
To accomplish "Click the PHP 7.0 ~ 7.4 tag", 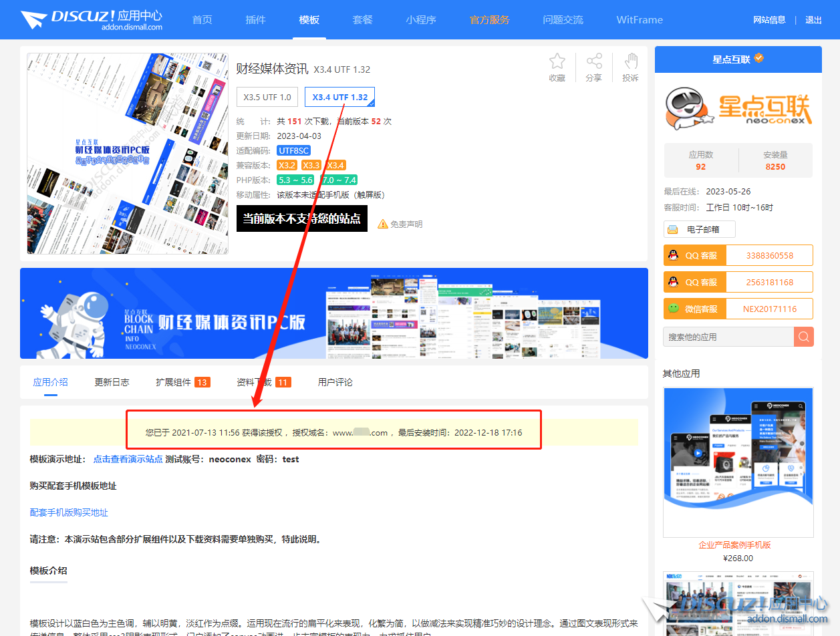I will [339, 180].
